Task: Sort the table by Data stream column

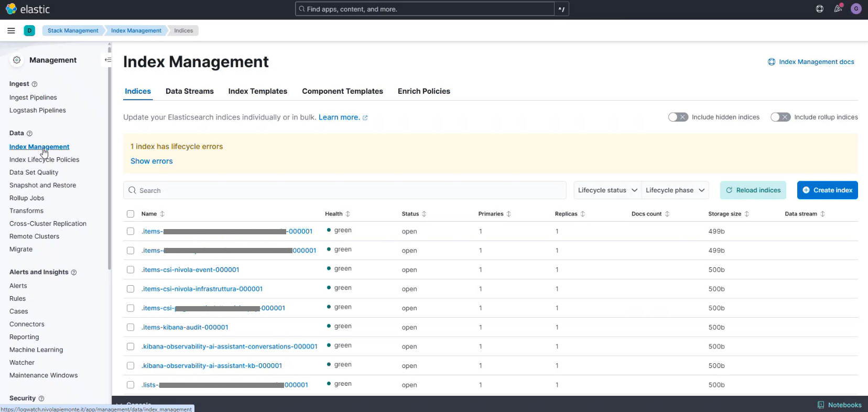Action: 805,214
